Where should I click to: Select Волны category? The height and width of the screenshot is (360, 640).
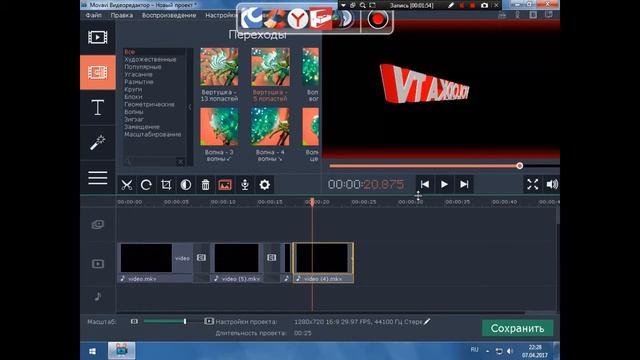click(x=134, y=111)
